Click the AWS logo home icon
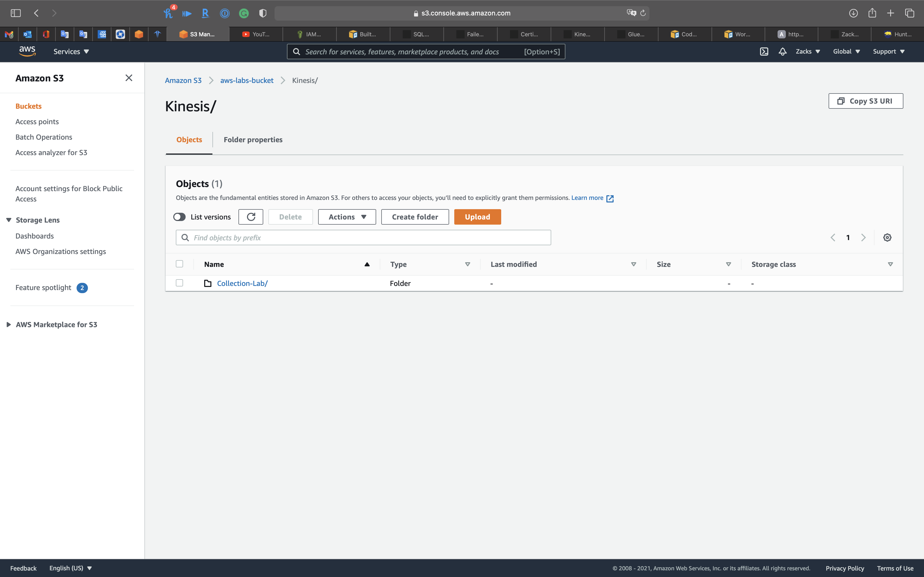The width and height of the screenshot is (924, 577). (x=27, y=51)
